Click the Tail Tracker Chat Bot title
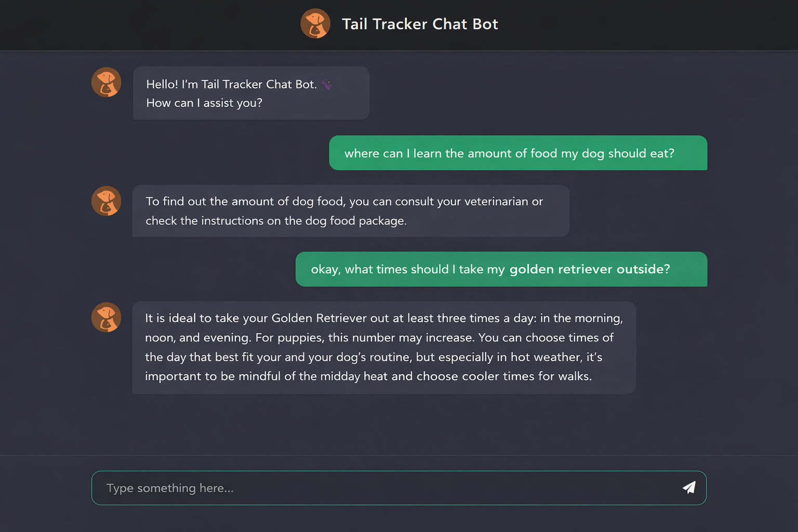The width and height of the screenshot is (798, 532). [420, 24]
